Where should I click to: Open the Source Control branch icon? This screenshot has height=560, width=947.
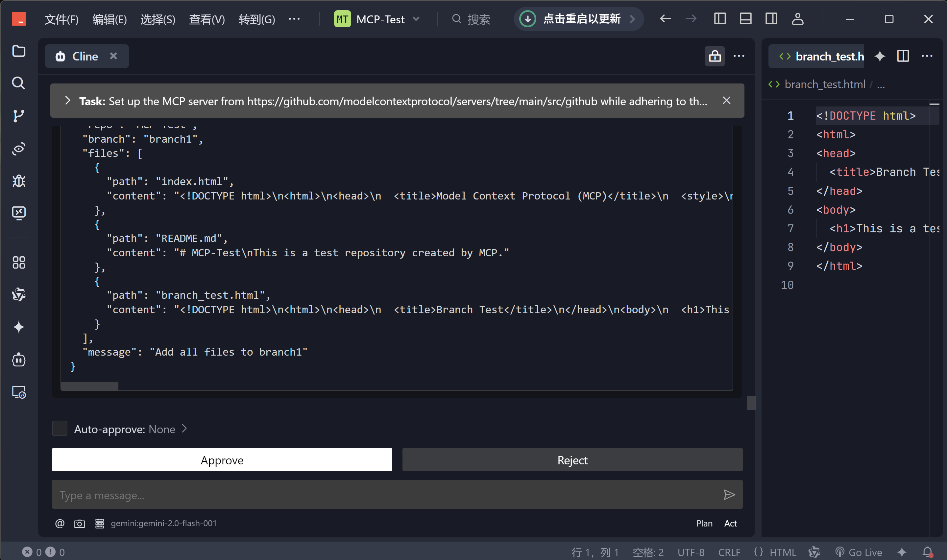tap(18, 115)
